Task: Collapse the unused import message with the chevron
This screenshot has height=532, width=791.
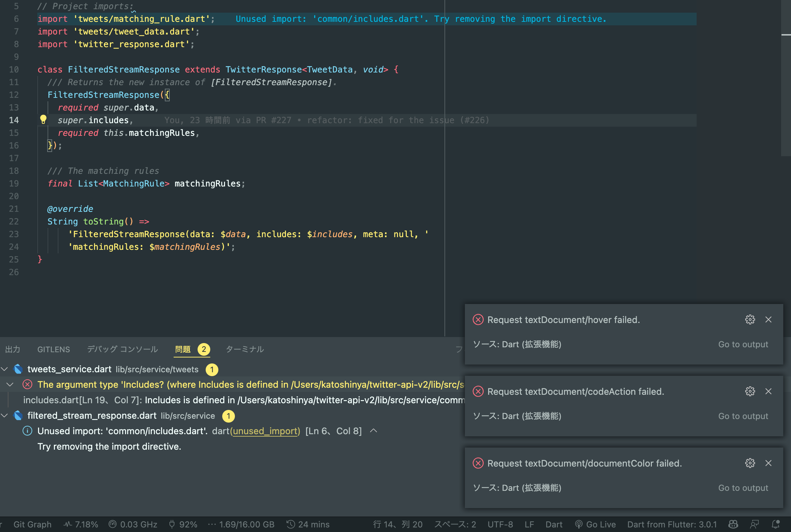Action: pos(374,431)
